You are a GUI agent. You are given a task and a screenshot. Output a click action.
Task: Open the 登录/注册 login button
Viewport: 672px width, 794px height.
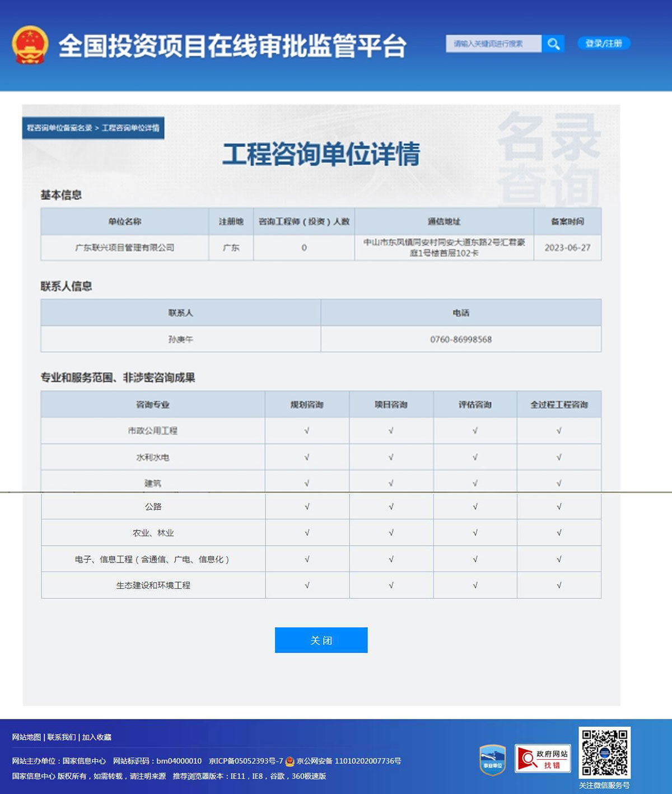pos(604,43)
